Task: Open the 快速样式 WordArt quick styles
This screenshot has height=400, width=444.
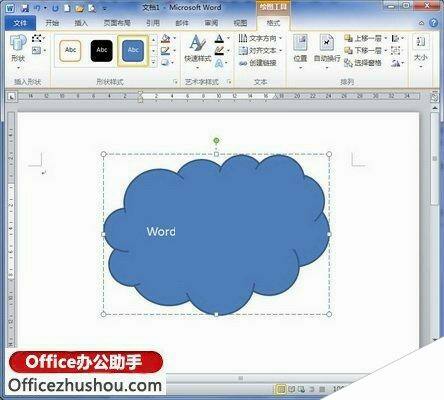Action: 198,52
